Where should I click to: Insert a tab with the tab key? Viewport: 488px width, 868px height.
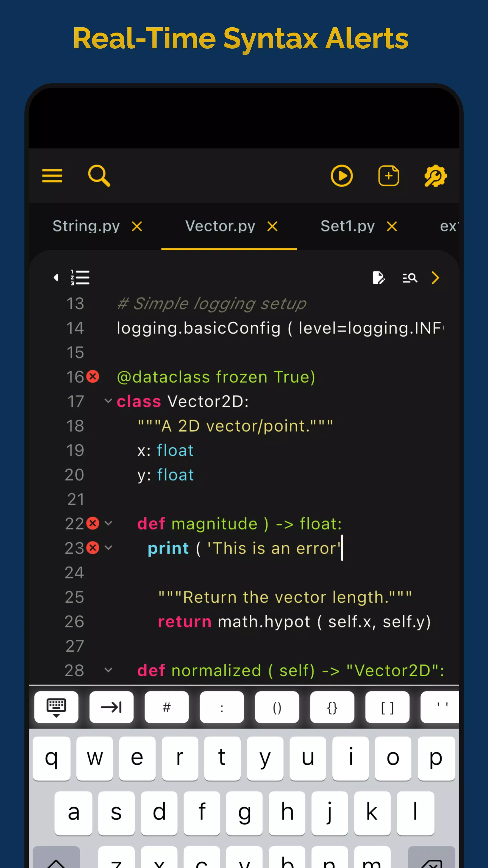111,707
